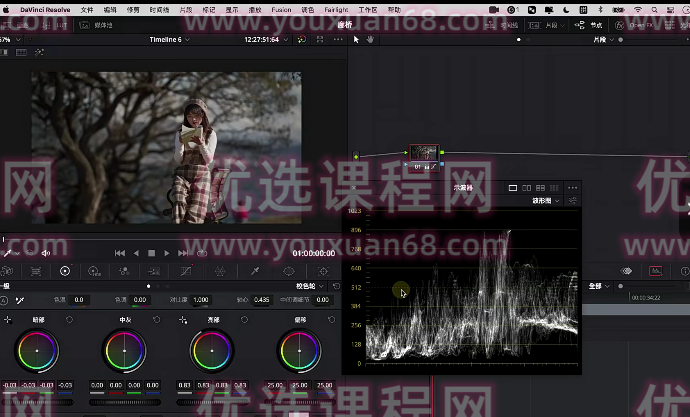Reset the offset wheel
Image resolution: width=690 pixels, height=417 pixels.
pos(331,320)
